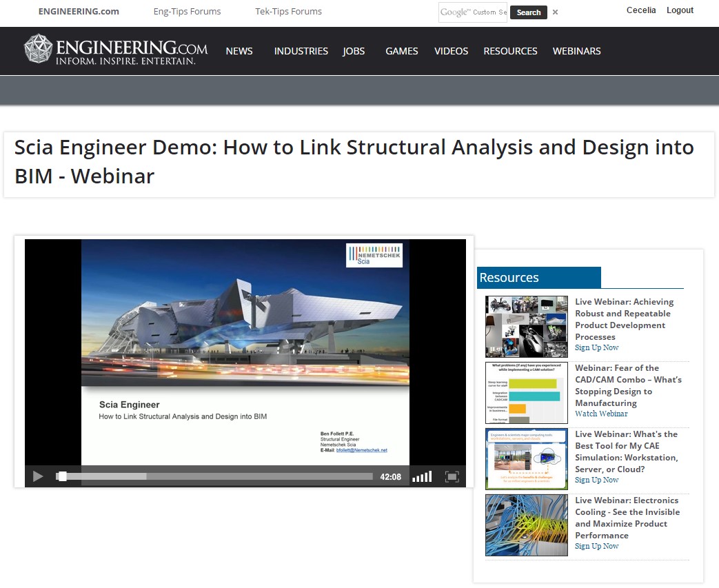Click the 42:08 video duration label
The width and height of the screenshot is (719, 588).
391,477
